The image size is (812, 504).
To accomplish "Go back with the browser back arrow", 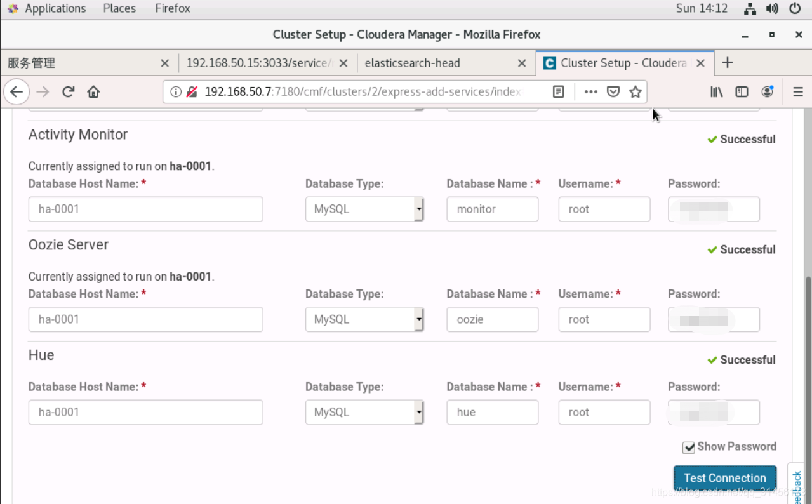I will [x=17, y=92].
